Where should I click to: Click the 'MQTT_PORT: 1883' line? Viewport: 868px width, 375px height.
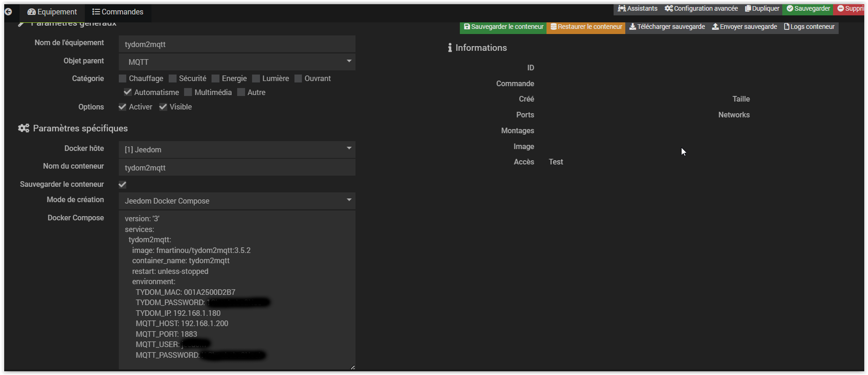pyautogui.click(x=166, y=334)
